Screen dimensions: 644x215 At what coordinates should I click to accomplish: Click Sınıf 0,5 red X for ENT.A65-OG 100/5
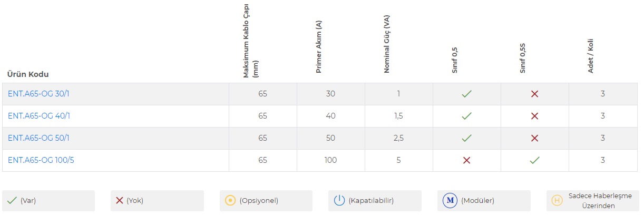466,160
